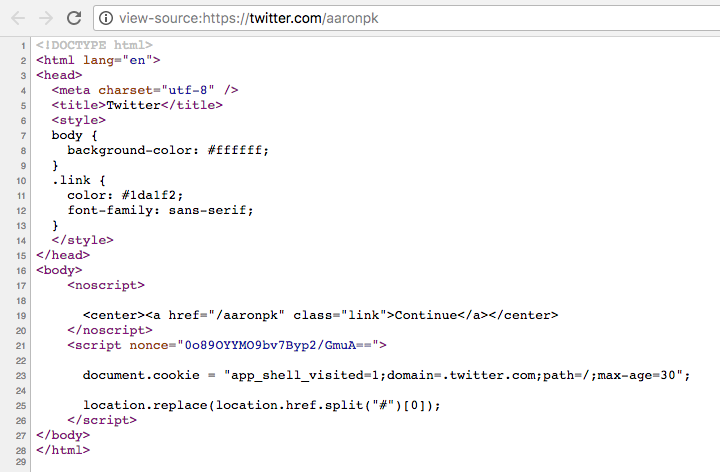Select the opening noscript tag
This screenshot has height=472, width=720.
[x=106, y=286]
